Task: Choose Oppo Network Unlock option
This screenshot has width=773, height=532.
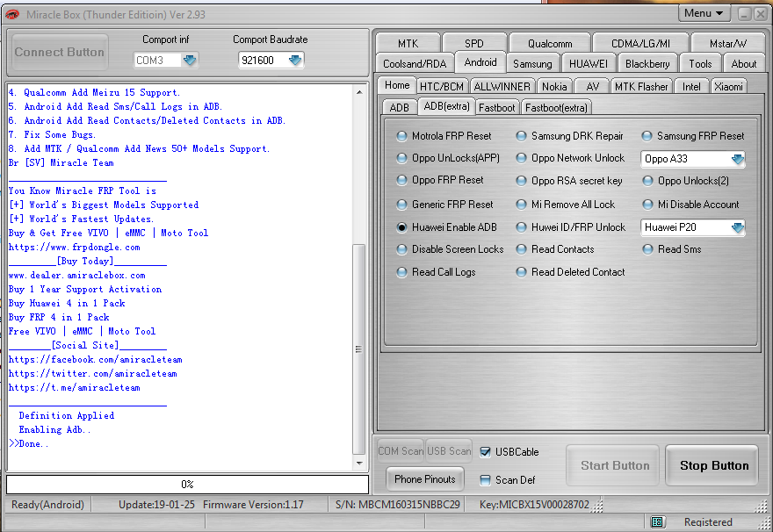Action: point(570,158)
